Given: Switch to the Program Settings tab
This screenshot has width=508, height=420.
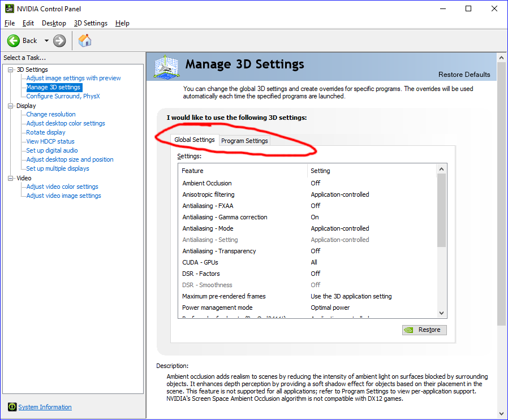Looking at the screenshot, I should pyautogui.click(x=244, y=141).
